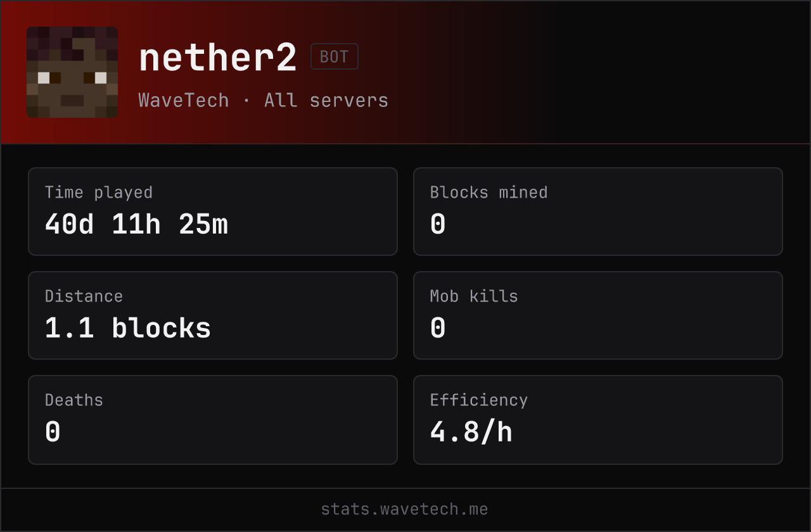Open the Time played stat card
Image resolution: width=811 pixels, height=532 pixels.
pyautogui.click(x=213, y=212)
